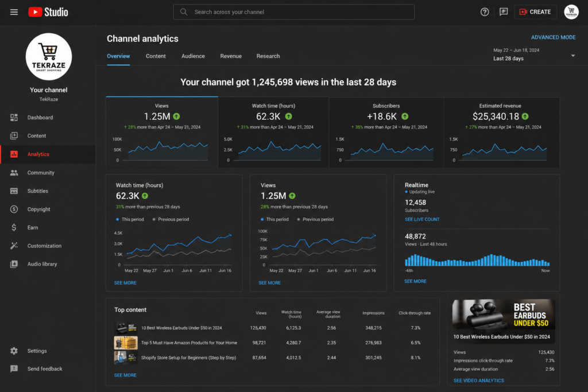
Task: Select the Estimated revenue metric card
Action: click(502, 132)
